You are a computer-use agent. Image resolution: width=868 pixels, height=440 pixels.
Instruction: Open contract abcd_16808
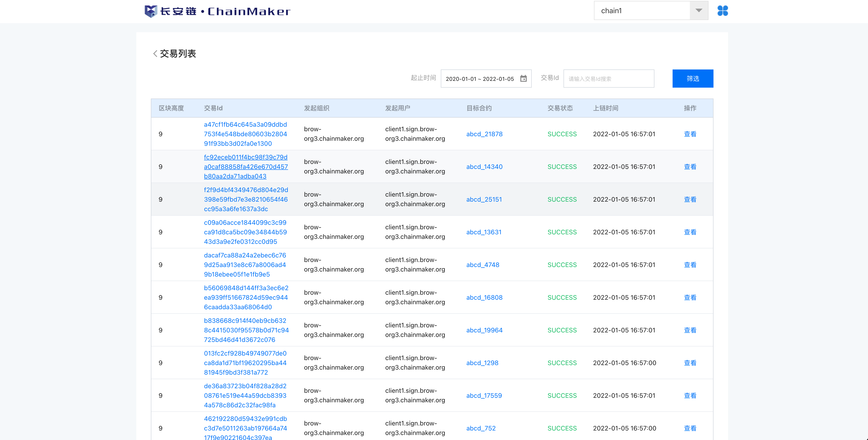(484, 297)
